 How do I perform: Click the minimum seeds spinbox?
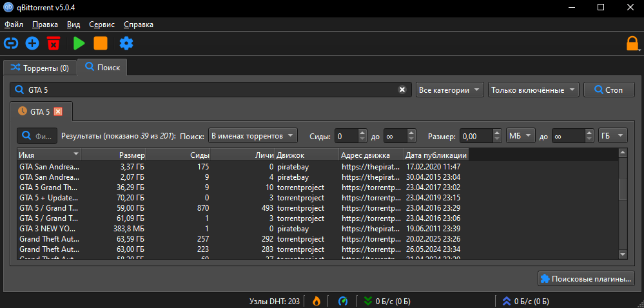pyautogui.click(x=351, y=136)
